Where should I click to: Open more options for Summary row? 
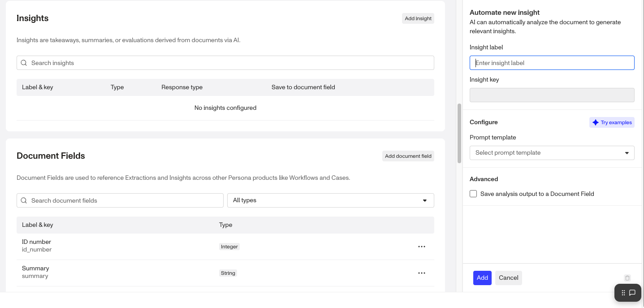pyautogui.click(x=421, y=273)
